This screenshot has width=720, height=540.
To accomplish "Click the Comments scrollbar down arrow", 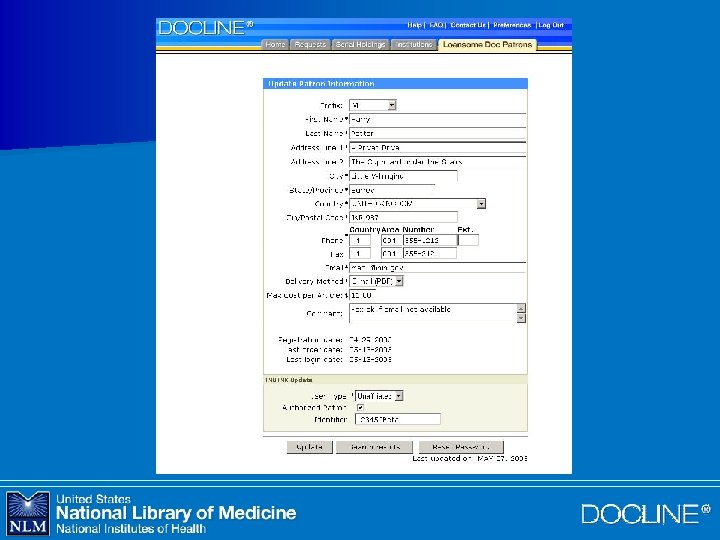I will click(521, 318).
